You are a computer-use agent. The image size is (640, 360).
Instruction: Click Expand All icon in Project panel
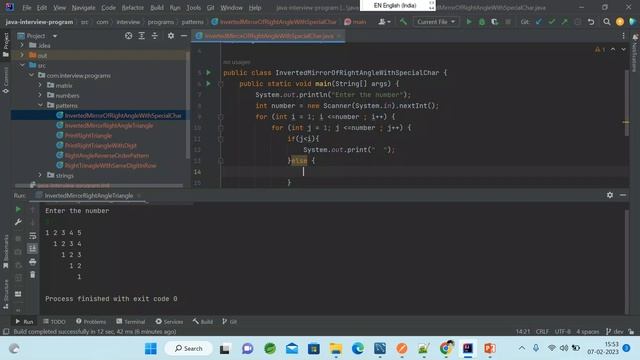tap(142, 36)
